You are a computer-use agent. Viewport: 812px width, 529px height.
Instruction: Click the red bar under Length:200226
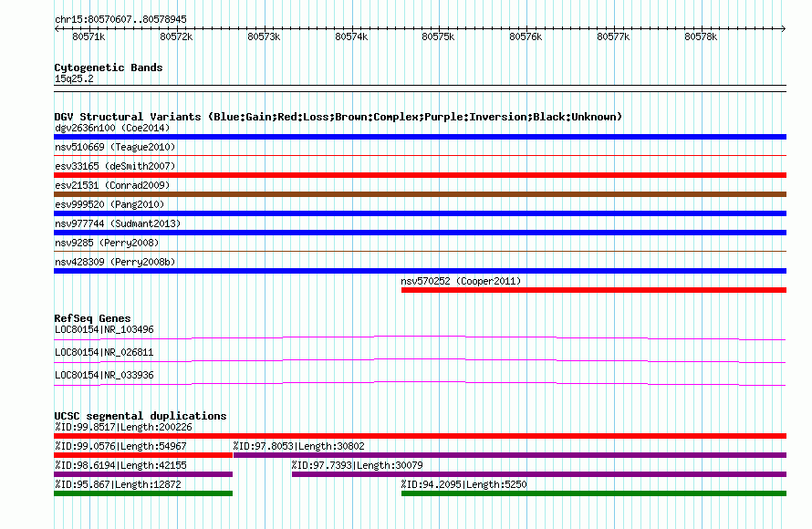pyautogui.click(x=420, y=436)
